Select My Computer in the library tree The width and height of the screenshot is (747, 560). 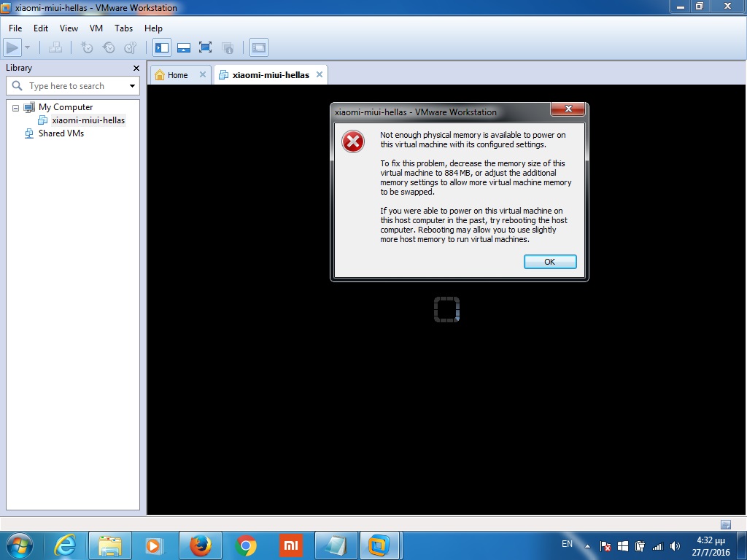[x=66, y=107]
